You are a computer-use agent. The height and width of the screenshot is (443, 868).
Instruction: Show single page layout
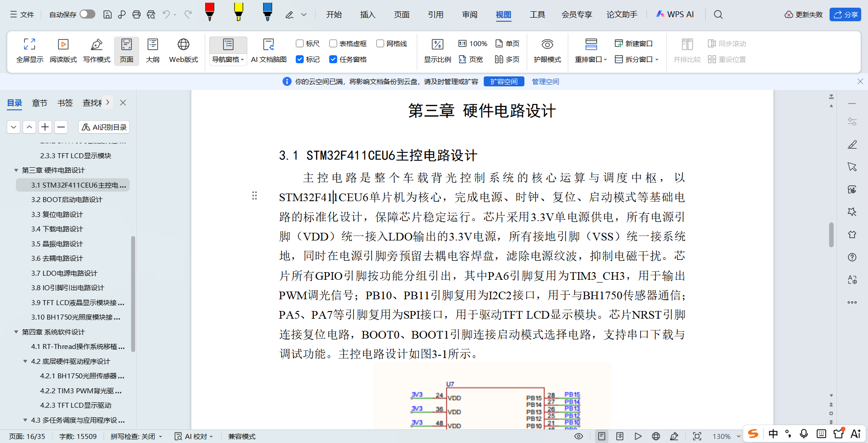pos(507,43)
